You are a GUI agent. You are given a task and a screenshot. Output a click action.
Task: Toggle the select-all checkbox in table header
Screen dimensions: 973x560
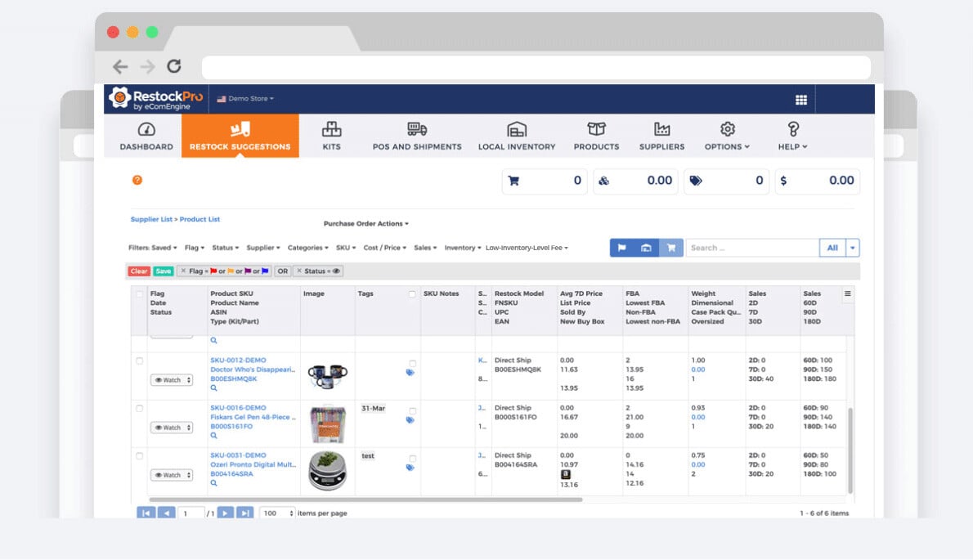pyautogui.click(x=140, y=294)
